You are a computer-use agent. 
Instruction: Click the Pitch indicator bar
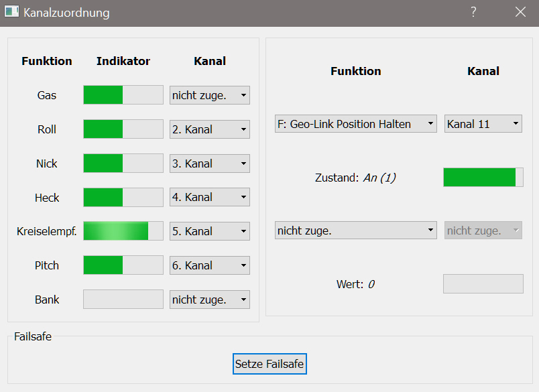pyautogui.click(x=123, y=265)
